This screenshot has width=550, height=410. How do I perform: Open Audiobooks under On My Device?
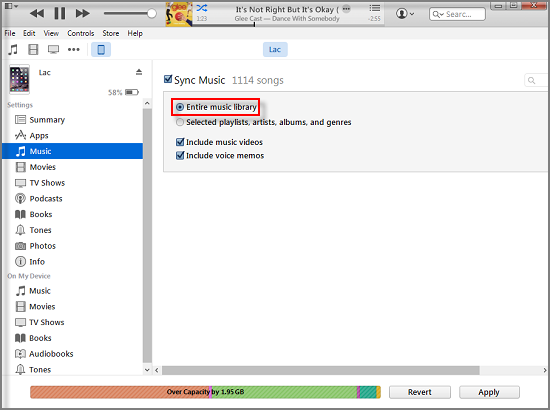pos(72,354)
